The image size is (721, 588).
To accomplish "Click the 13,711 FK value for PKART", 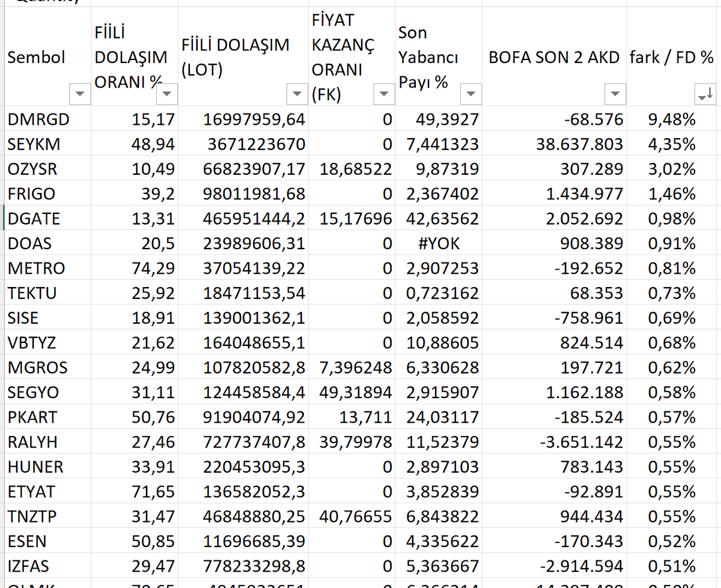I will pos(351,417).
